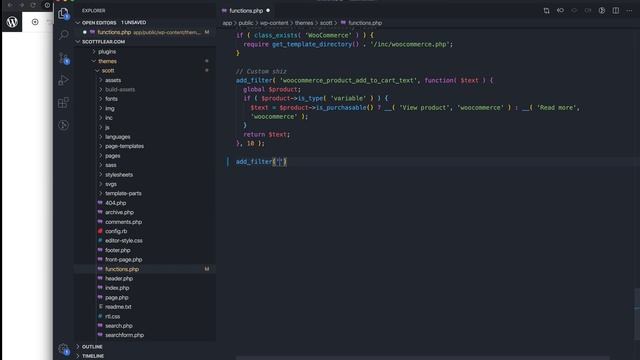The image size is (640, 360).
Task: Collapse the scott theme folder
Action: [x=108, y=71]
